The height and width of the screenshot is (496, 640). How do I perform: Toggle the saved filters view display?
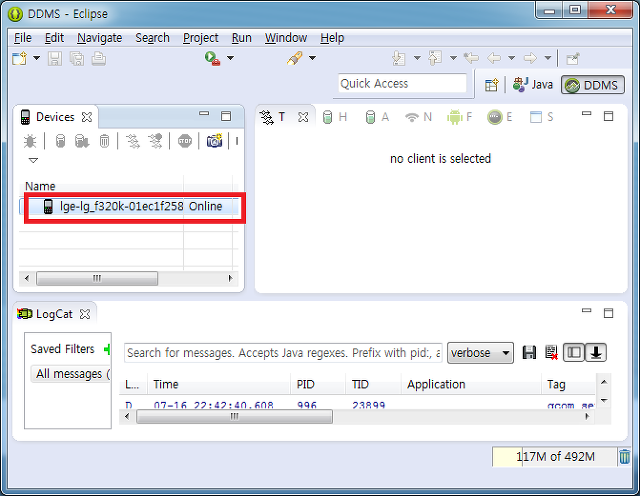tap(574, 353)
